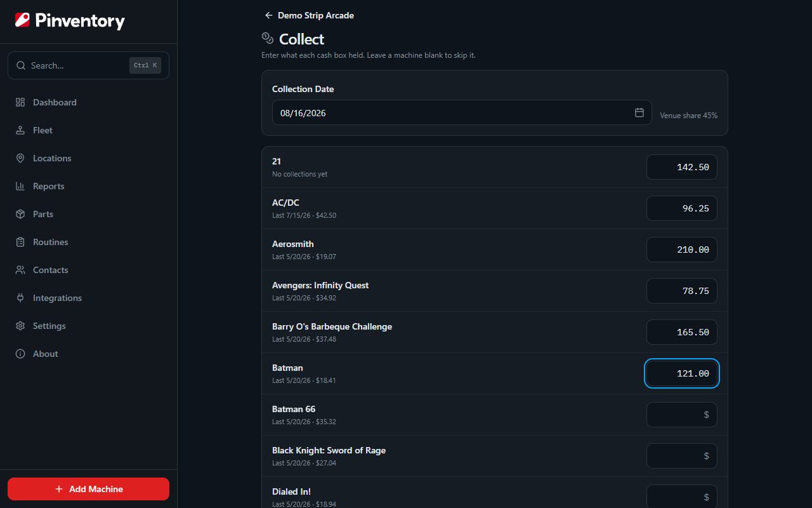812x508 pixels.
Task: Click Barry O's Barbeque Challenge amount field
Action: pos(682,332)
